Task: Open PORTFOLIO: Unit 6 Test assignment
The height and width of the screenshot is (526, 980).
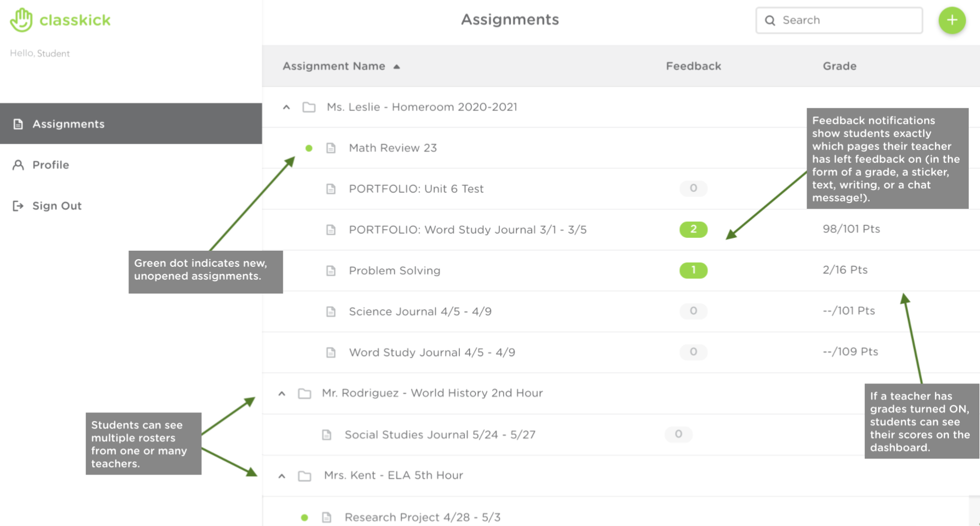Action: 416,189
